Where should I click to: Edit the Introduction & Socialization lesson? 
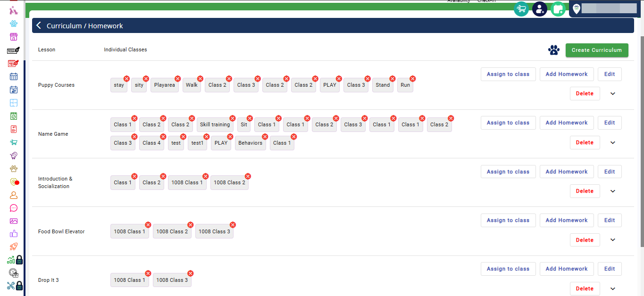coord(610,172)
